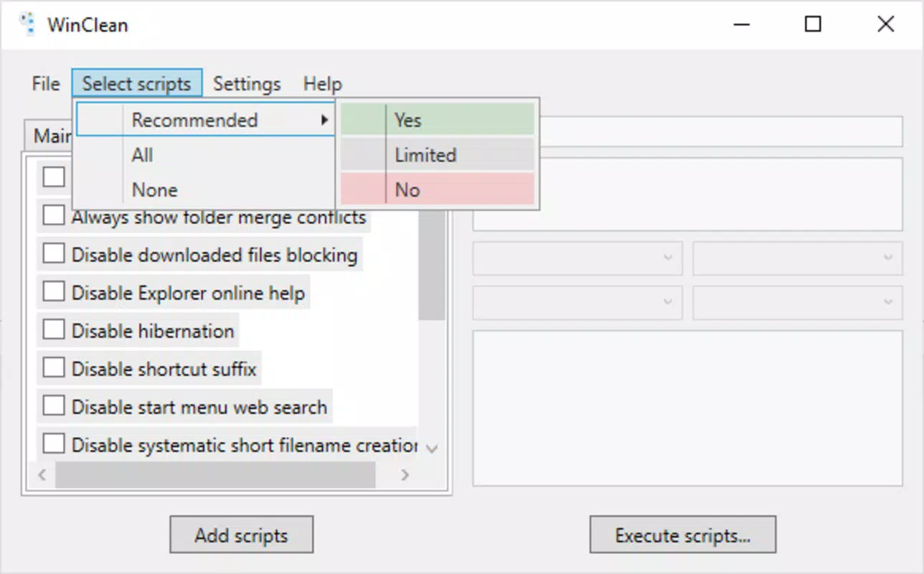Click scroll-left arrow of script list
Screen dimensions: 924x574
tap(41, 475)
